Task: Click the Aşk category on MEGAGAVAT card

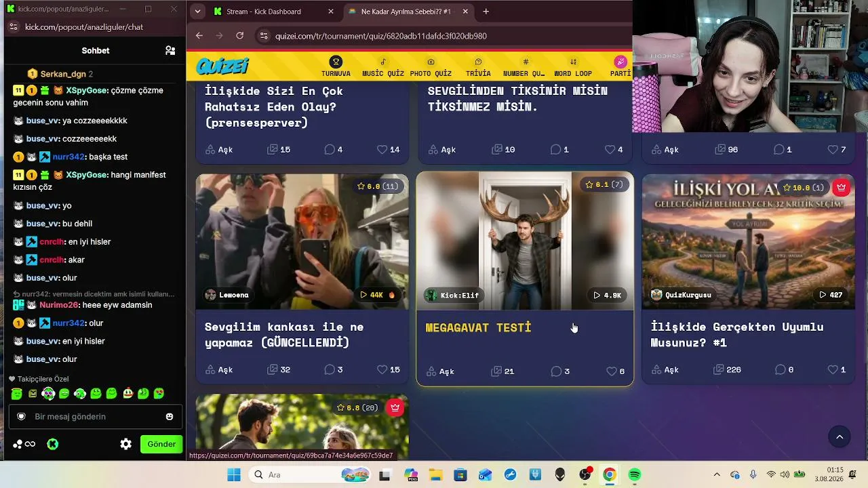Action: click(x=440, y=371)
